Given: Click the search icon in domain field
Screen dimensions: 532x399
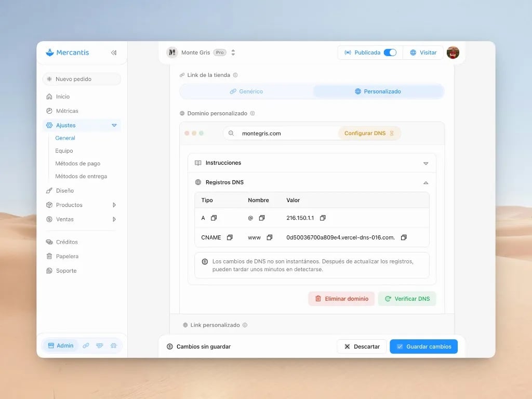Looking at the screenshot, I should click(231, 134).
